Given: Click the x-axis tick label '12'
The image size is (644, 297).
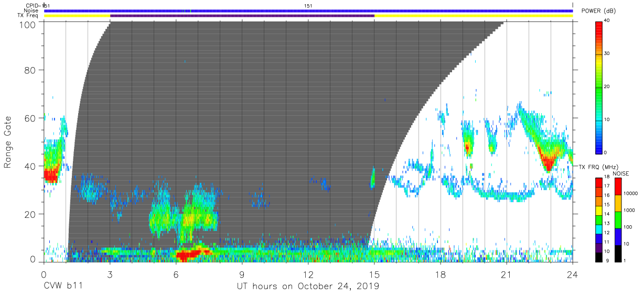Looking at the screenshot, I should tap(308, 274).
